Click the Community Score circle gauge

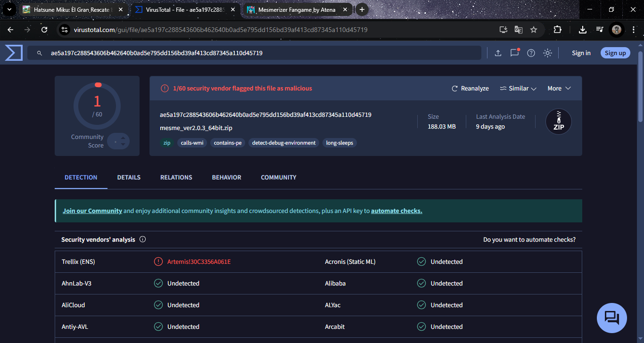click(x=97, y=106)
